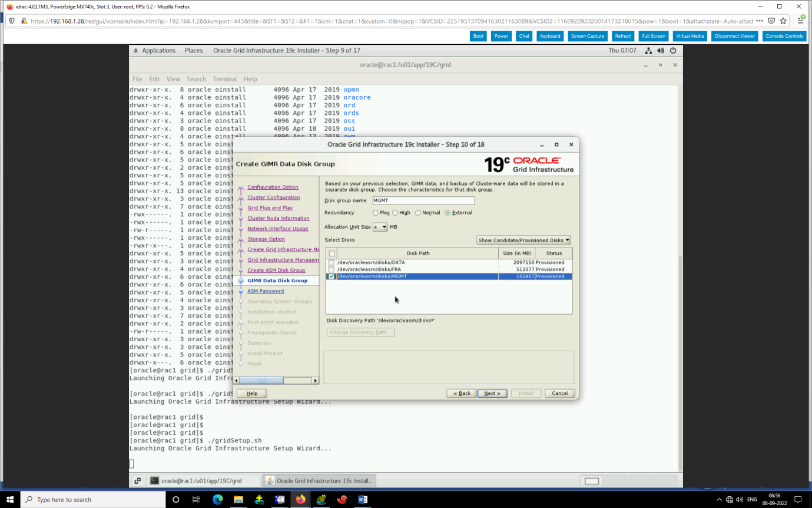Switch iDRAC console to Full Screen
Image resolution: width=812 pixels, height=508 pixels.
coord(654,36)
